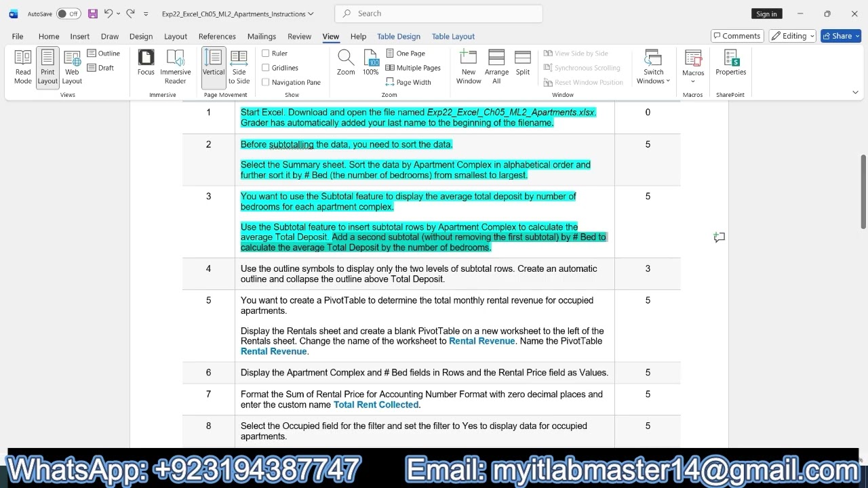Screen dimensions: 868x488
Task: Switch to Web Layout view
Action: 72,67
